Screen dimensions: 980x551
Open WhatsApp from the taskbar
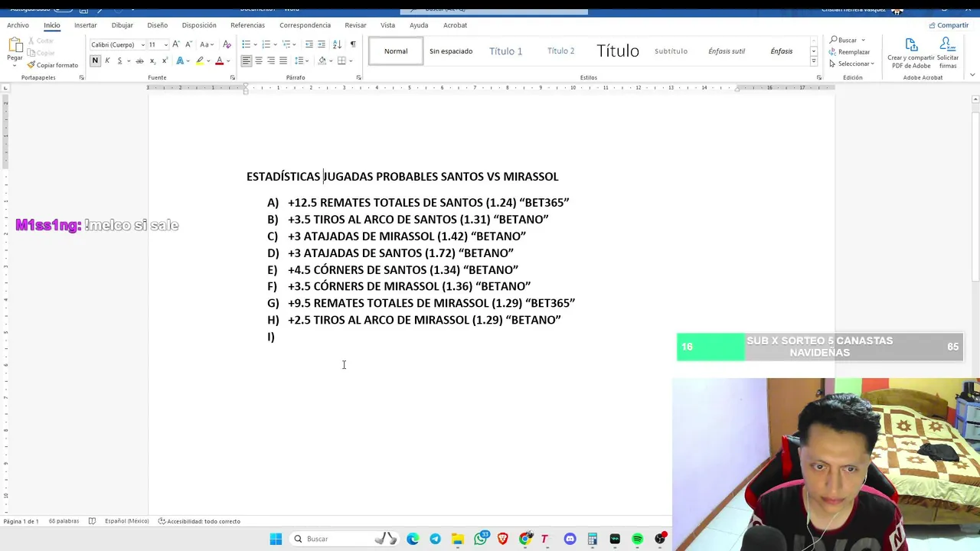point(480,539)
